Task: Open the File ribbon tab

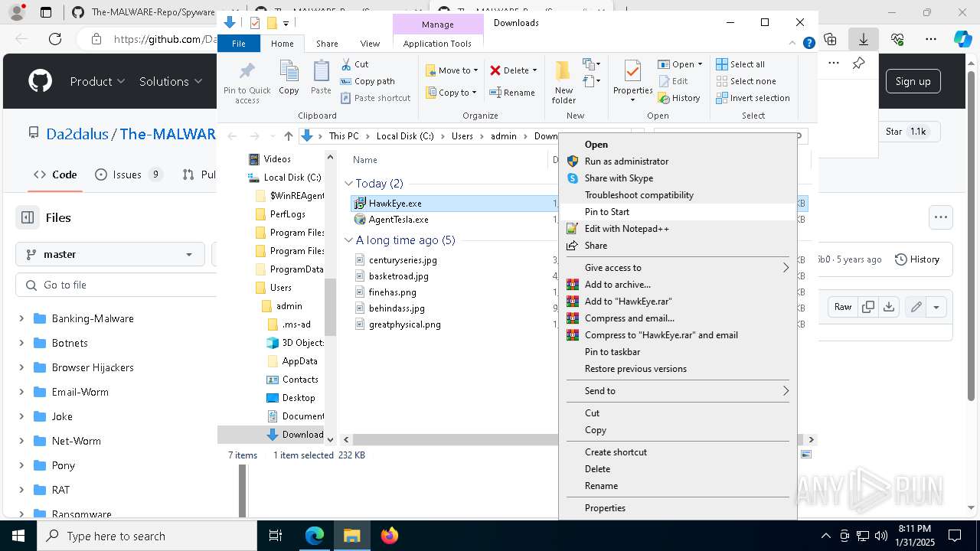Action: pos(239,44)
